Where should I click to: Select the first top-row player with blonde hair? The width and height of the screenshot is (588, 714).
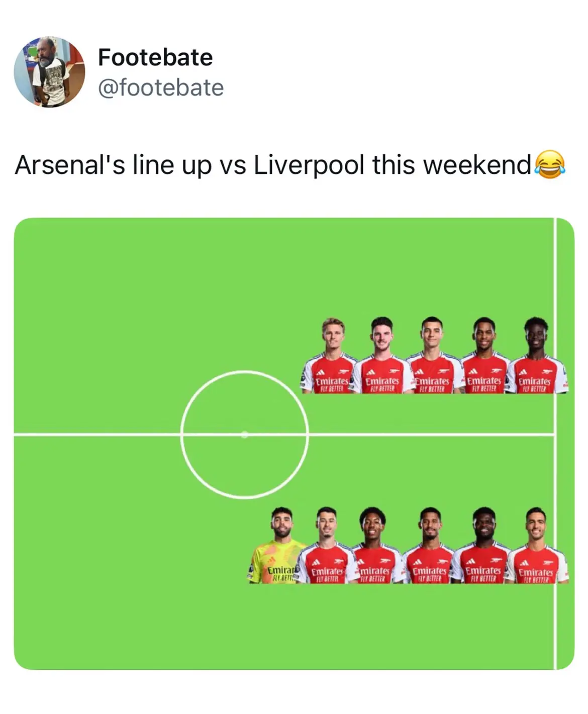click(330, 355)
